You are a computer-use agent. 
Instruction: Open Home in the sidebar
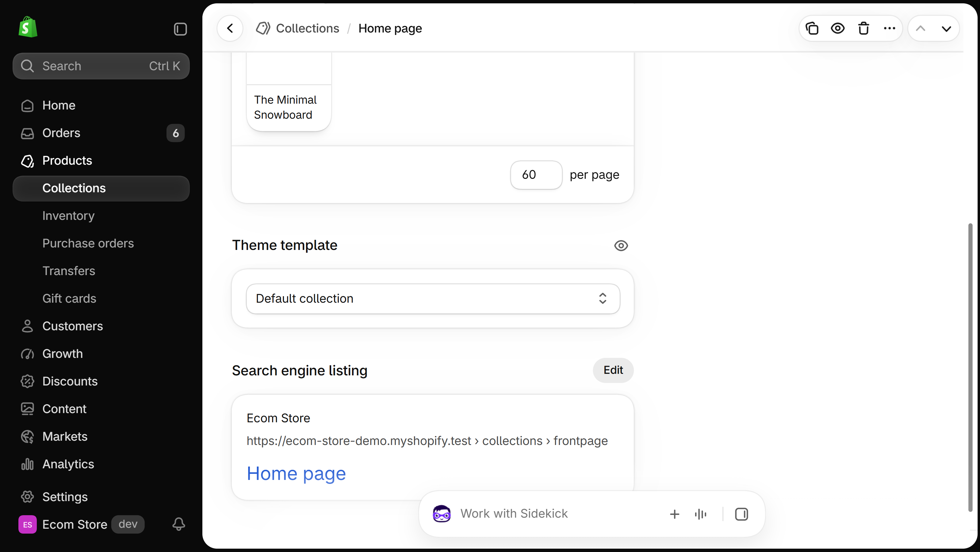pos(101,105)
